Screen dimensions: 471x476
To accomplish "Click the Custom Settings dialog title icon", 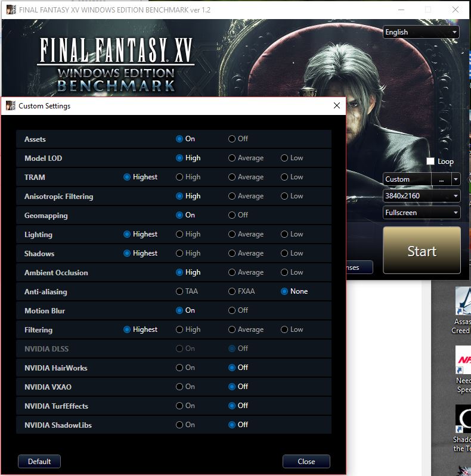I will pyautogui.click(x=11, y=105).
